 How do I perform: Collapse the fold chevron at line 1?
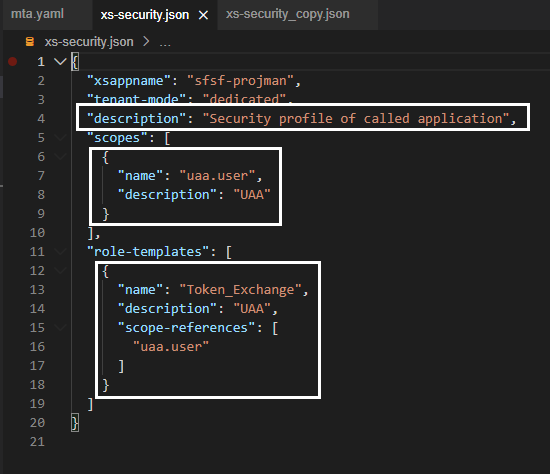[60, 62]
